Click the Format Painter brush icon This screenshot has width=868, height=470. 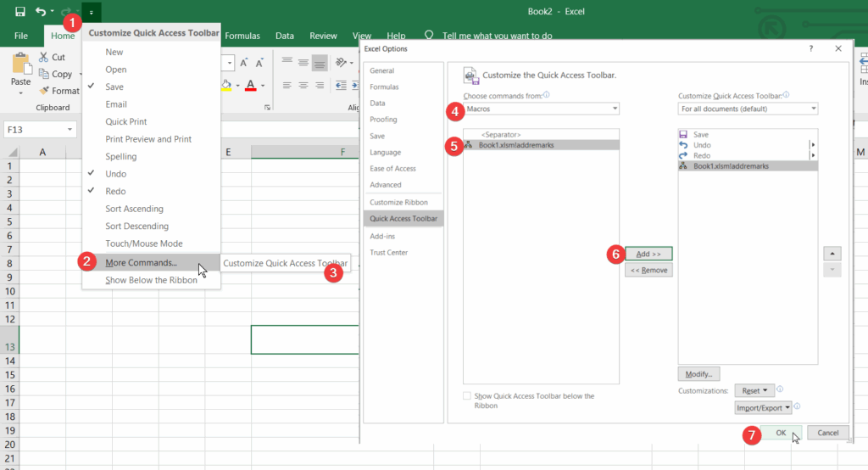[x=44, y=90]
